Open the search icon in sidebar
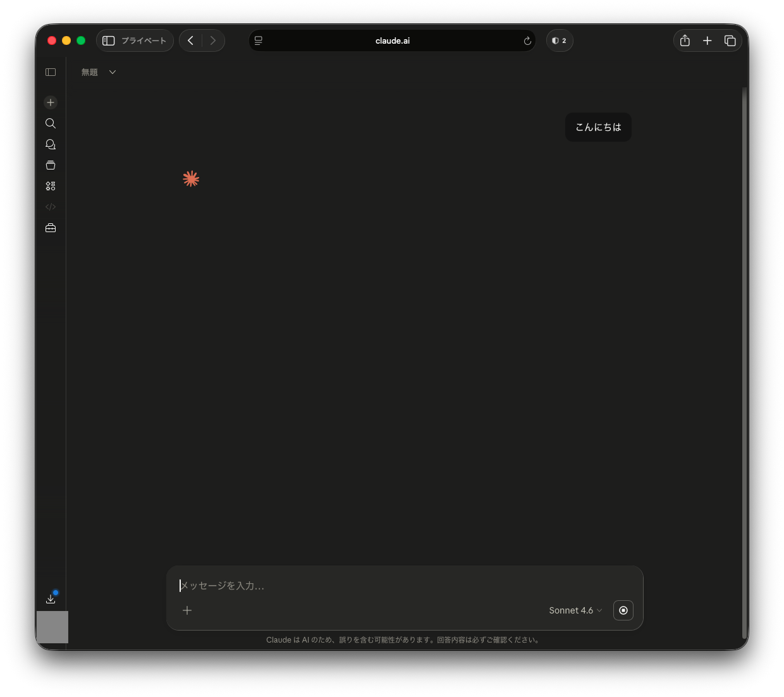This screenshot has width=784, height=697. (x=51, y=123)
